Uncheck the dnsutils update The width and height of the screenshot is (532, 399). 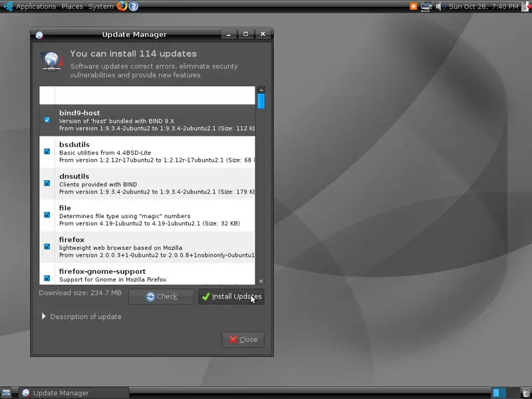tap(47, 184)
